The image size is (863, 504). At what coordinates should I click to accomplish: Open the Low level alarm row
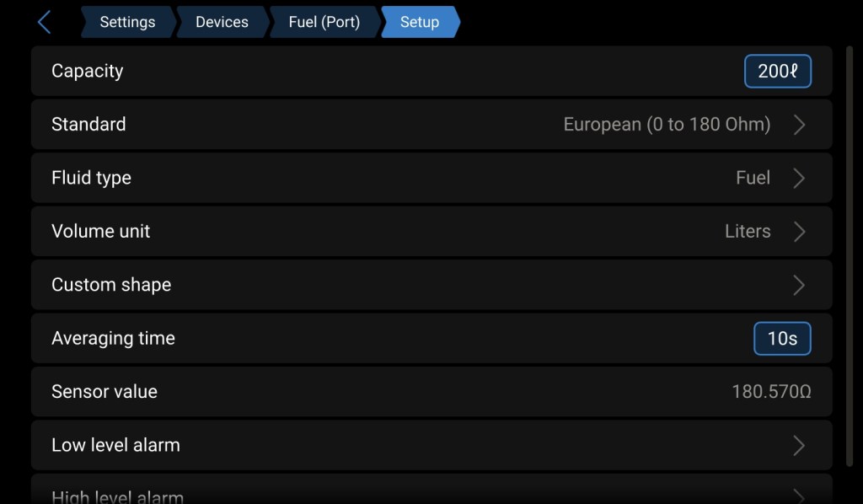pyautogui.click(x=337, y=445)
